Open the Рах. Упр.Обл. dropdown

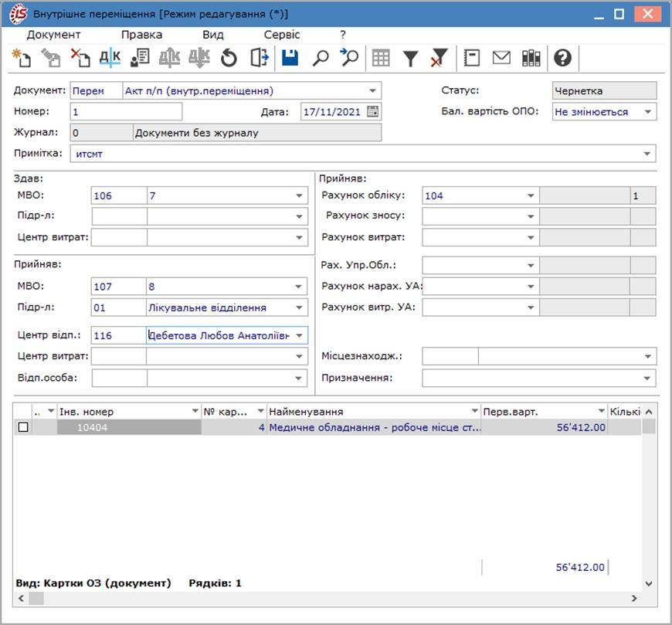[x=531, y=265]
